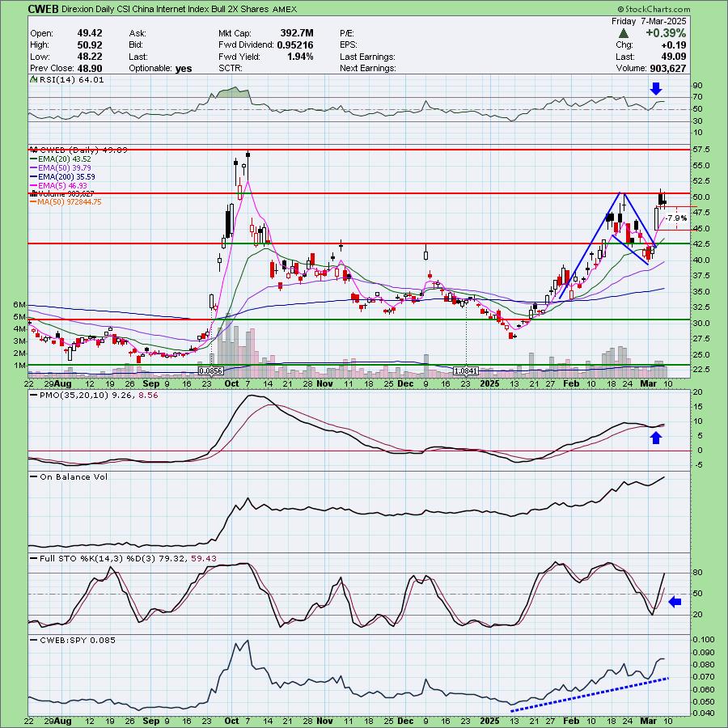Click the 'MA(50) 972844.75' volume legend entry

click(x=70, y=202)
